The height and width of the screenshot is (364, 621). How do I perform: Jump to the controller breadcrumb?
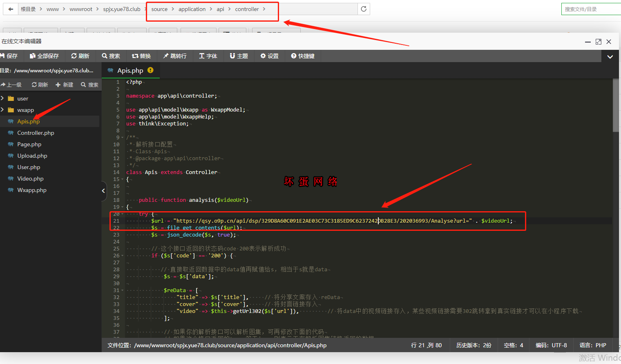coord(247,9)
